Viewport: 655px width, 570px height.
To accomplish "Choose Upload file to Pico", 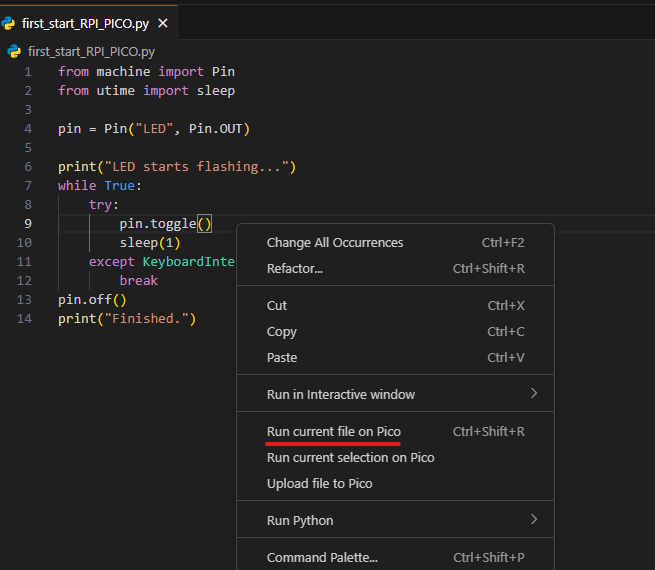I will (x=395, y=483).
